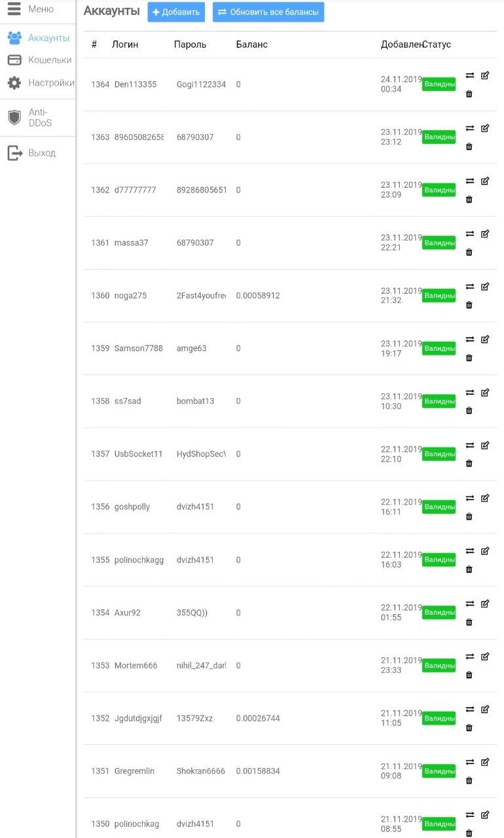Viewport: 504px width, 838px height.
Task: Edit icon for account UsbSocket11
Action: click(485, 445)
